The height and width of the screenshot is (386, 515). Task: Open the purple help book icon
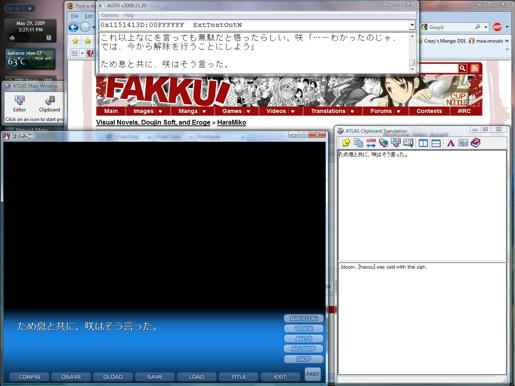(x=476, y=143)
